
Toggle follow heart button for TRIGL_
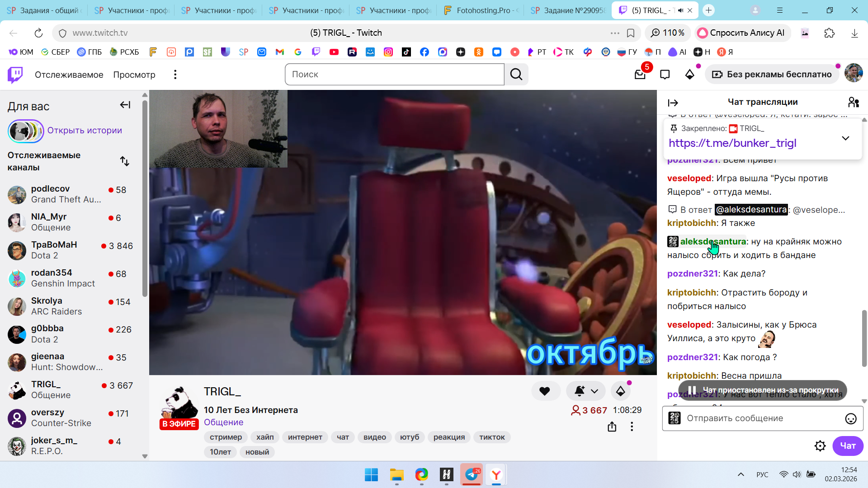point(545,391)
